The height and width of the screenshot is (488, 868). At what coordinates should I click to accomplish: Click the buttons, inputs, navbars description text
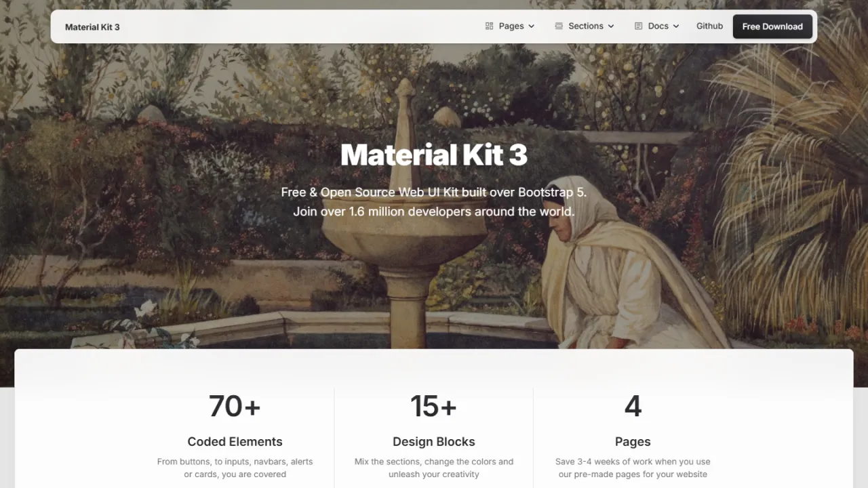(x=235, y=468)
